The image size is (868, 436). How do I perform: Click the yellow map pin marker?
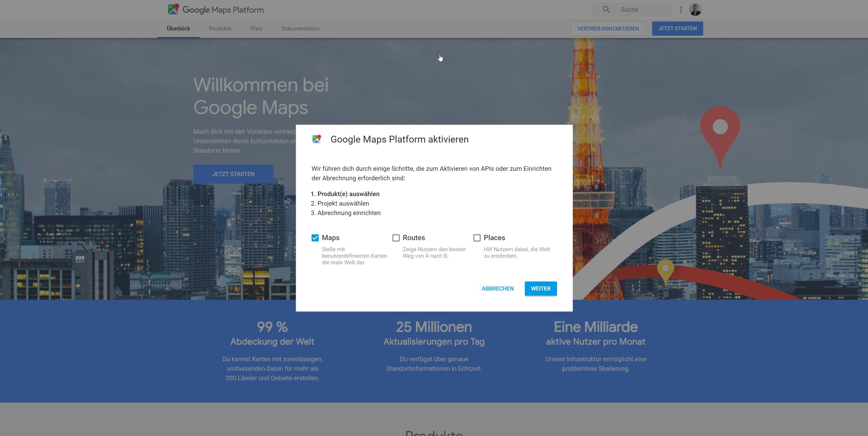(x=665, y=272)
